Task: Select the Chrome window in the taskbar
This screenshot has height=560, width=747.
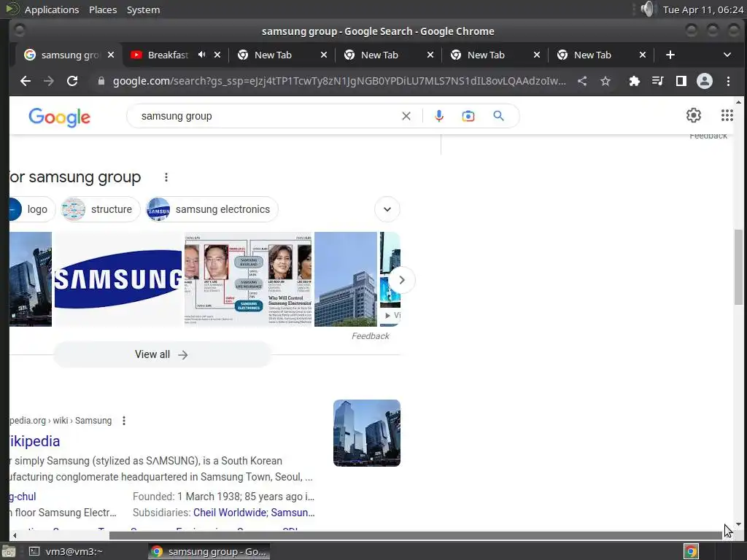Action: (x=209, y=551)
